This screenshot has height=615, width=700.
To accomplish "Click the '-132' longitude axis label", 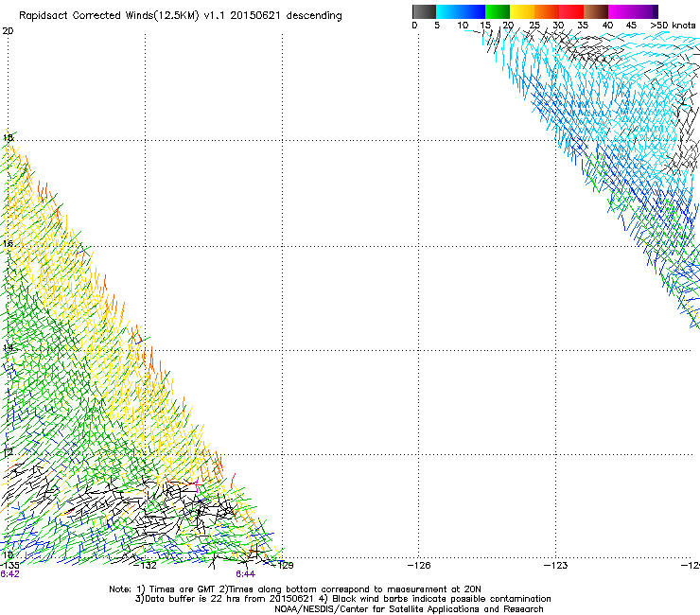I will [x=146, y=566].
